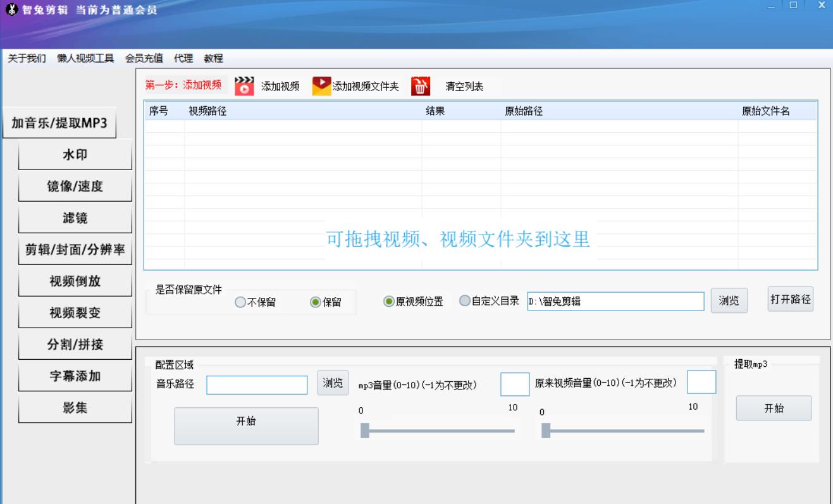Image resolution: width=833 pixels, height=504 pixels.
Task: Select the 自定义目录 radio option
Action: tap(466, 301)
